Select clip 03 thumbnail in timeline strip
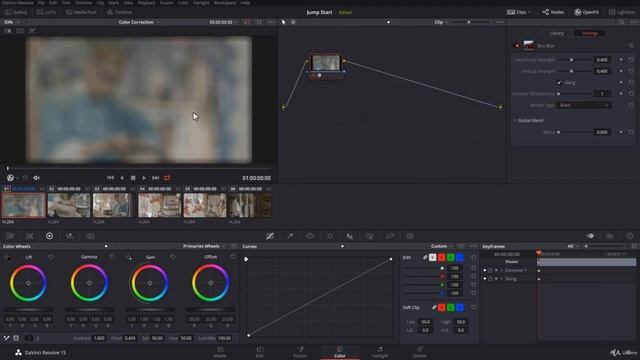The height and width of the screenshot is (360, 640). [113, 205]
